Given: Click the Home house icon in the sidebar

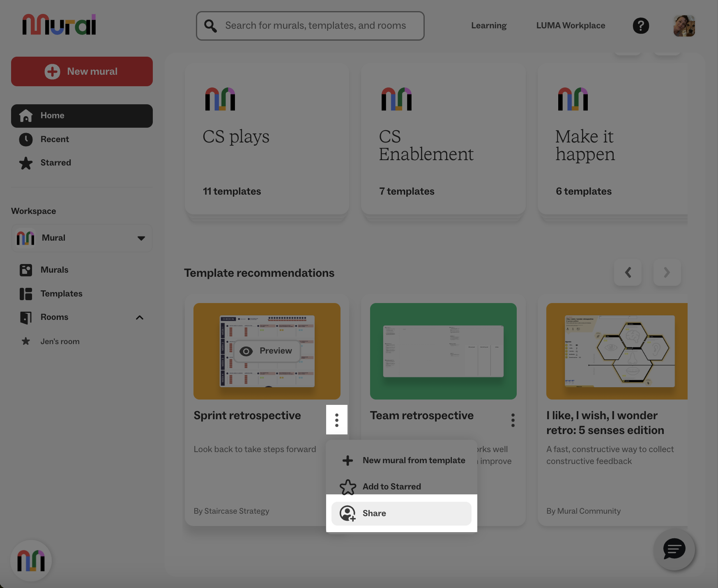Looking at the screenshot, I should coord(26,116).
